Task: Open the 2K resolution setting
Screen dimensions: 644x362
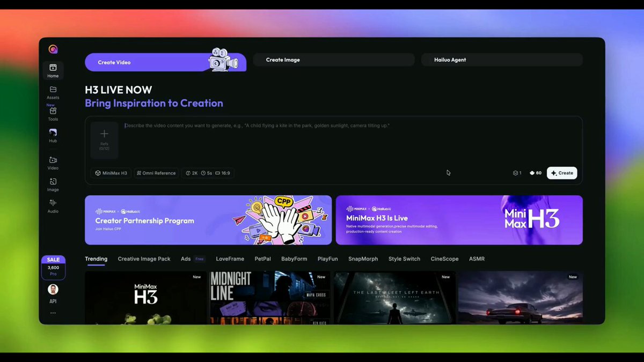Action: (x=192, y=173)
